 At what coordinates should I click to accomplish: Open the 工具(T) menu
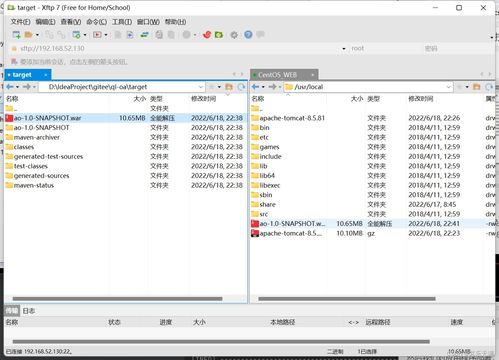coord(122,22)
